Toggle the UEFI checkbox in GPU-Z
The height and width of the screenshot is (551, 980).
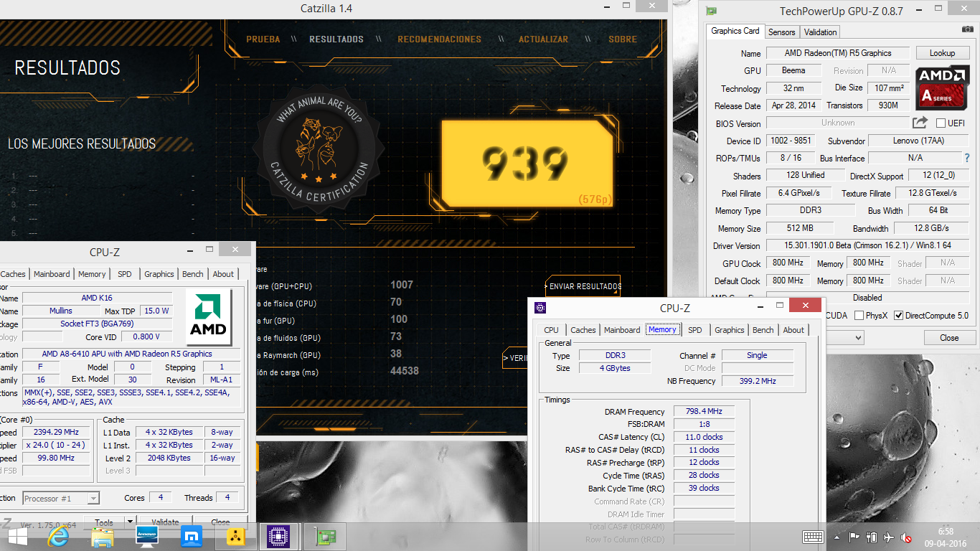(x=941, y=123)
